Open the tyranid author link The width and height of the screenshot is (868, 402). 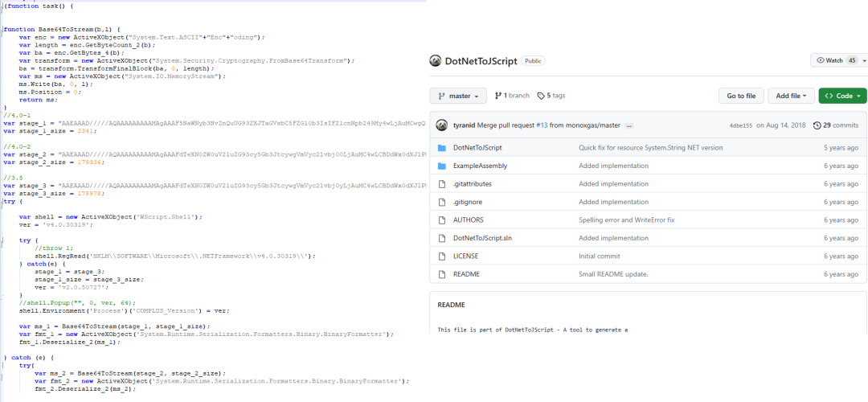(465, 125)
